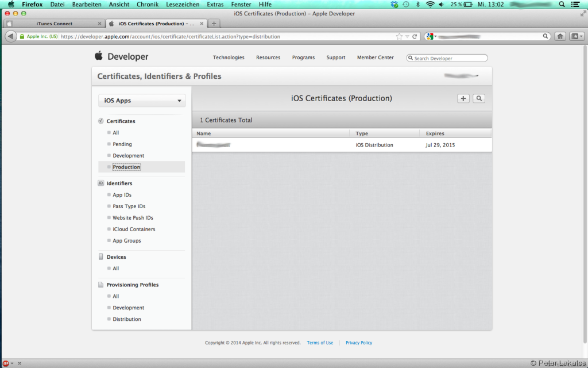Open the Hilfe menu

pos(265,5)
